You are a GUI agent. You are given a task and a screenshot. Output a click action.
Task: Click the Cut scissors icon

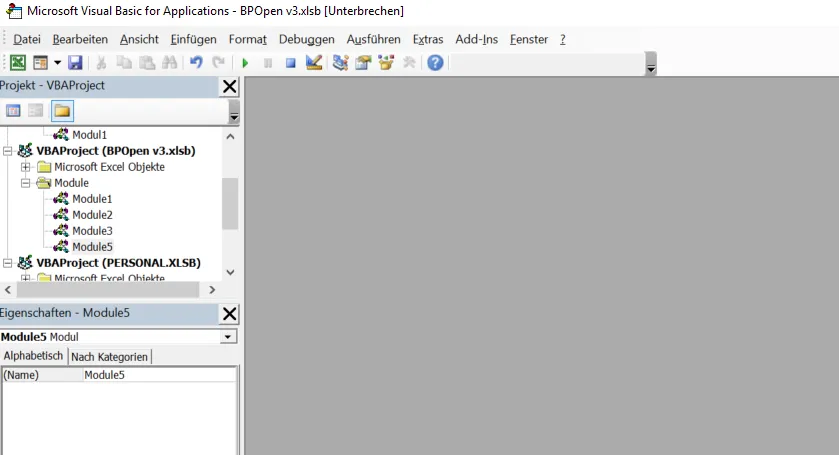101,63
